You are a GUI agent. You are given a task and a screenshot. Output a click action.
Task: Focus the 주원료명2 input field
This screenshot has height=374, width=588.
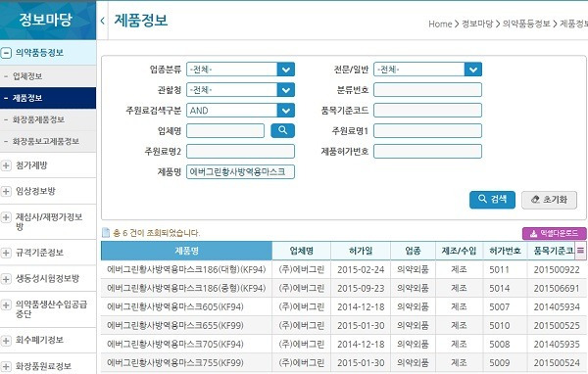pos(240,152)
